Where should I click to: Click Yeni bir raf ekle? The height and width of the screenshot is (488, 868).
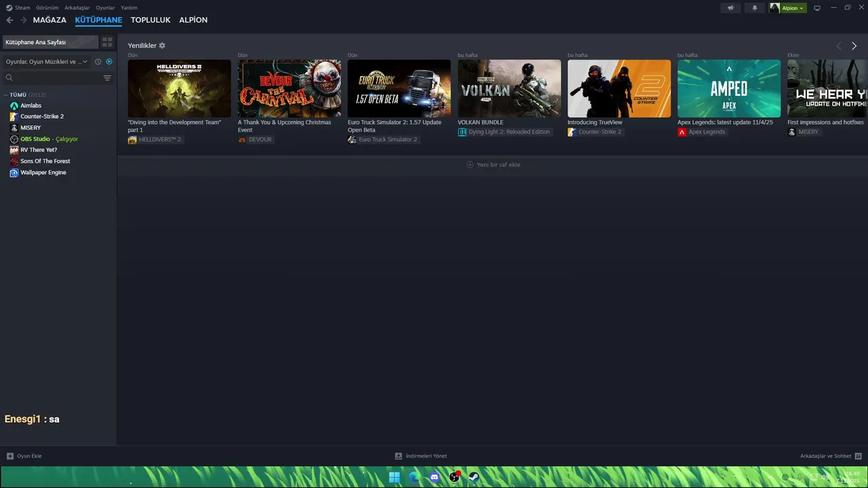pyautogui.click(x=493, y=165)
